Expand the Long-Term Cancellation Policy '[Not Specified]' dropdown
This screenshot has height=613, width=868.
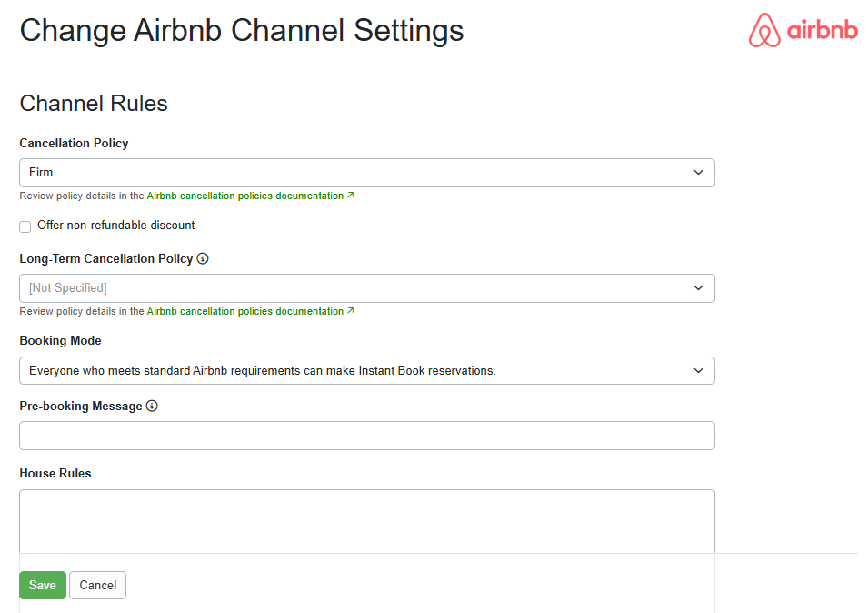pyautogui.click(x=364, y=287)
